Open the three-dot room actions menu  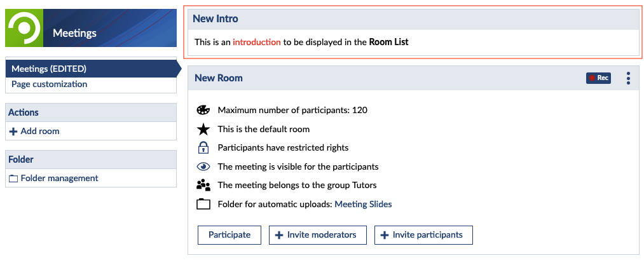628,78
